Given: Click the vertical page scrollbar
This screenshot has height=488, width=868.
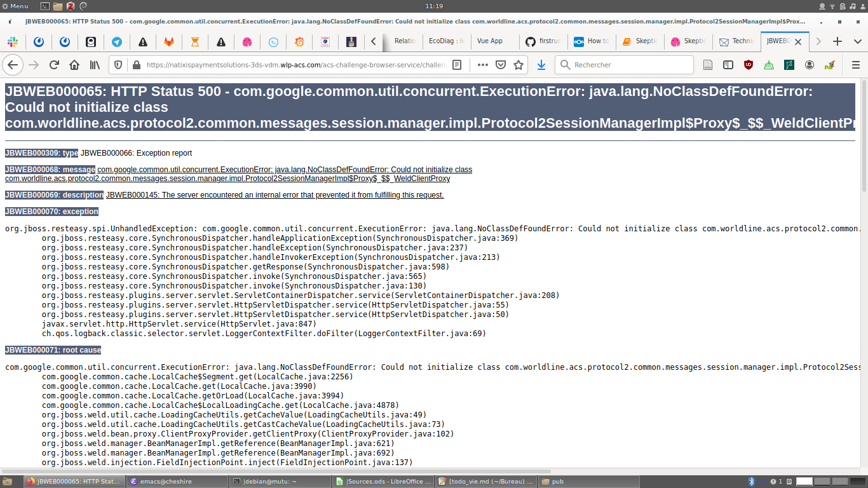Looking at the screenshot, I should click(x=864, y=137).
